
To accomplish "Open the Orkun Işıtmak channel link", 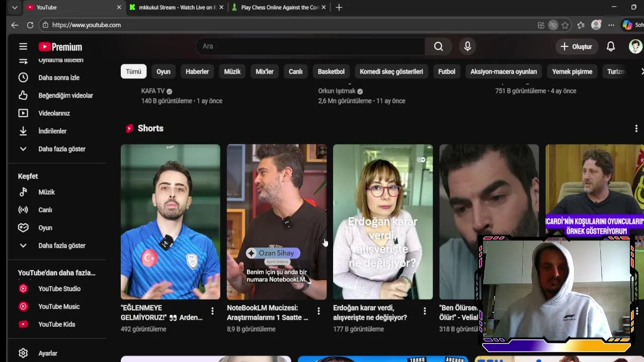I will (337, 91).
